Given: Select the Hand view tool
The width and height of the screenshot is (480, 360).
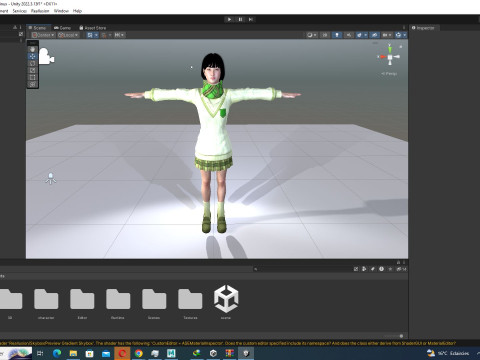Looking at the screenshot, I should tap(33, 49).
